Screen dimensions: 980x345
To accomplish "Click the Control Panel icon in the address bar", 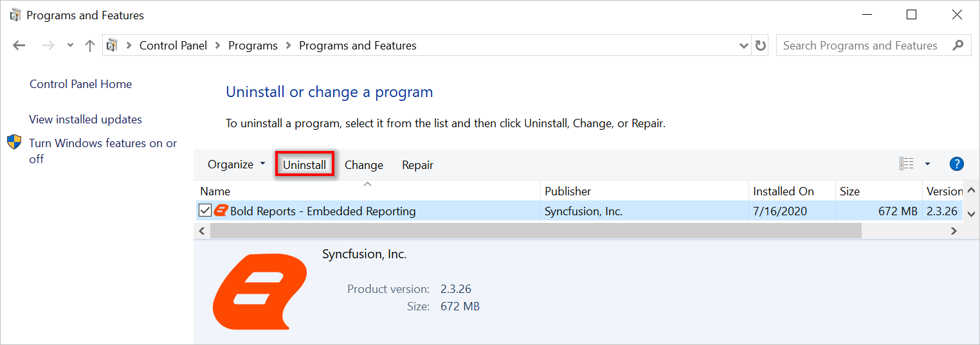I will [x=113, y=46].
